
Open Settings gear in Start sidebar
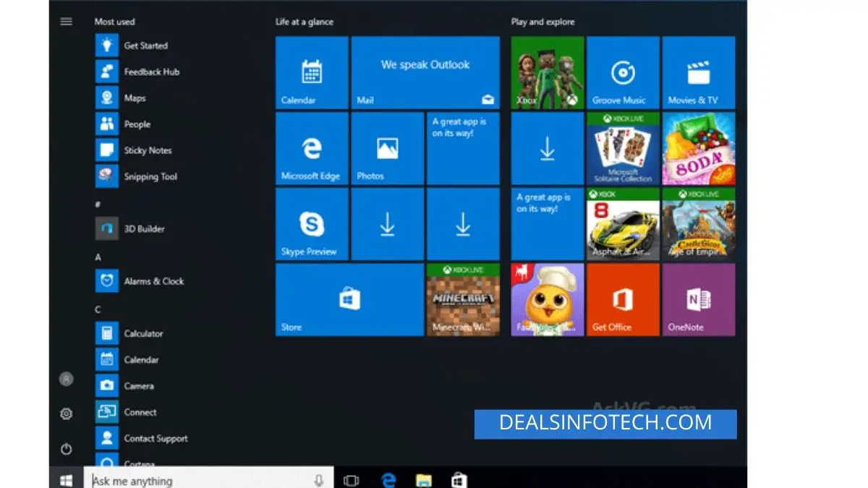67,414
